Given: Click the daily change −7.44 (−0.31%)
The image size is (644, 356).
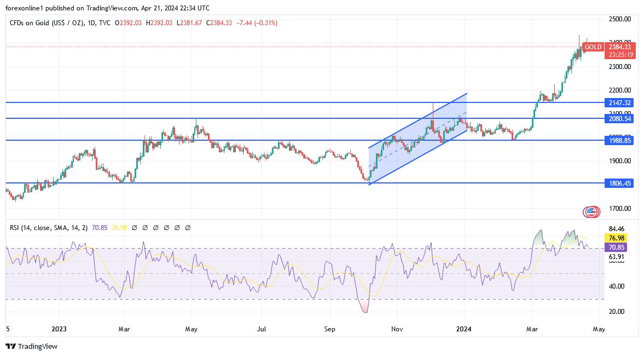Looking at the screenshot, I should click(x=257, y=23).
